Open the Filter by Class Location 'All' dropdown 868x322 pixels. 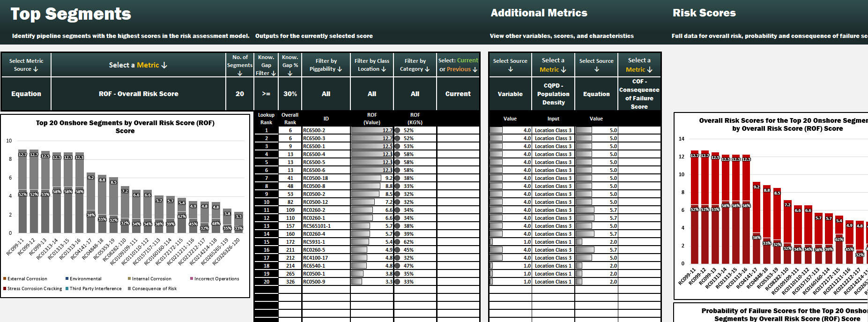(371, 94)
